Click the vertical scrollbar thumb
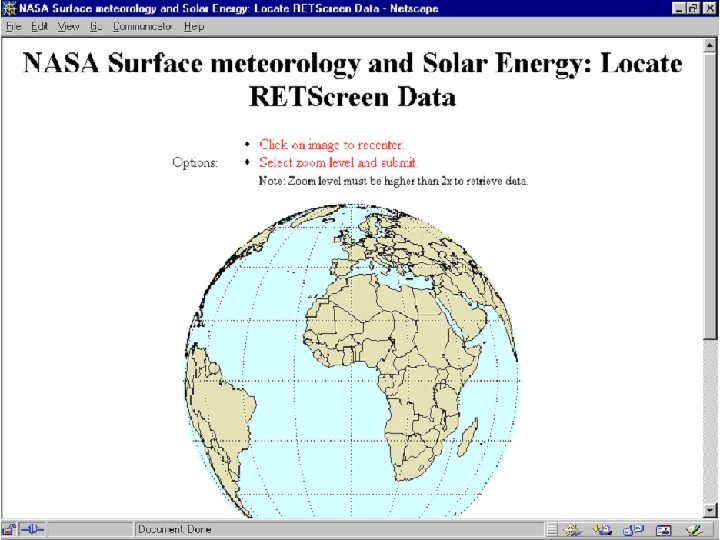This screenshot has width=720, height=540. (x=710, y=196)
